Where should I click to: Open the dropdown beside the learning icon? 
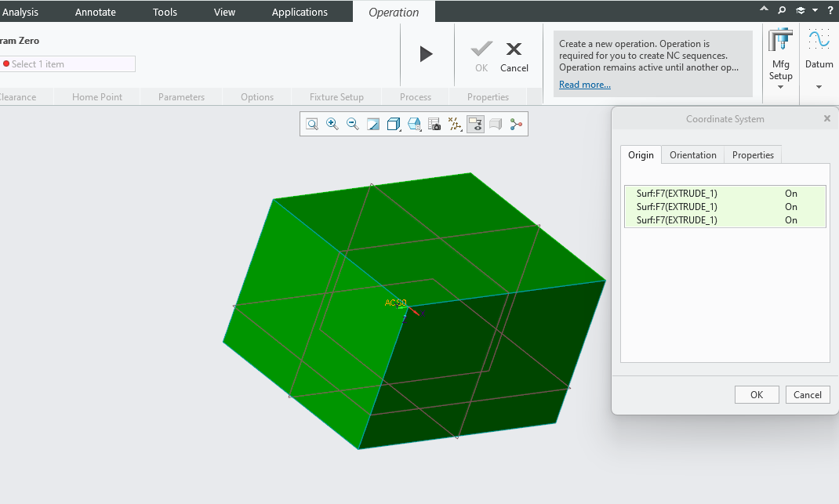pyautogui.click(x=815, y=10)
